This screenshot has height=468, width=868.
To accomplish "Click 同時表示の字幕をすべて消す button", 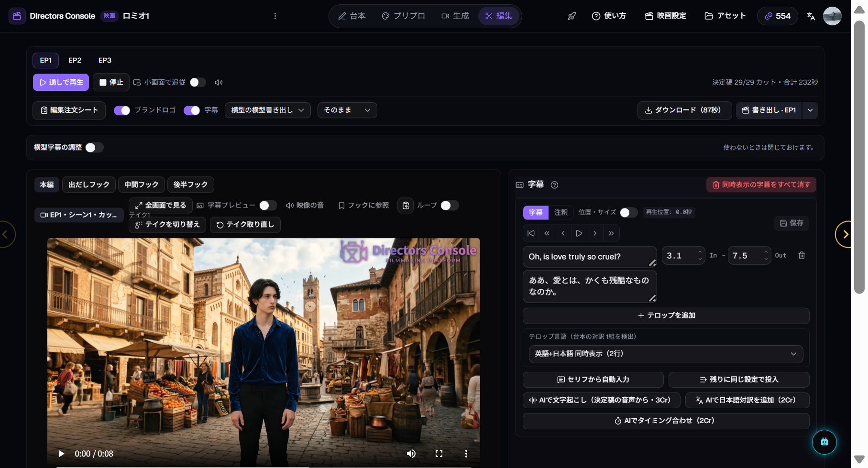I will click(761, 185).
